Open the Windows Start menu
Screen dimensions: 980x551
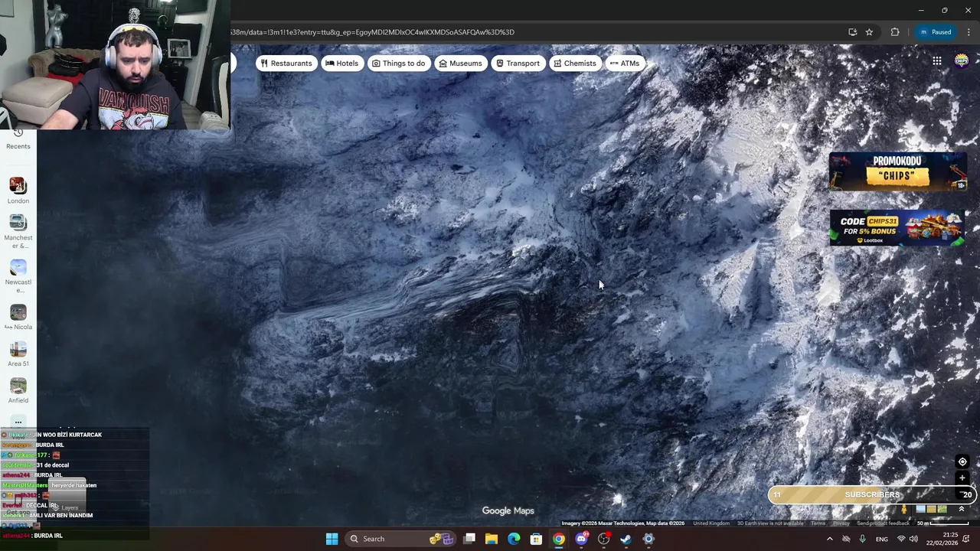click(332, 539)
